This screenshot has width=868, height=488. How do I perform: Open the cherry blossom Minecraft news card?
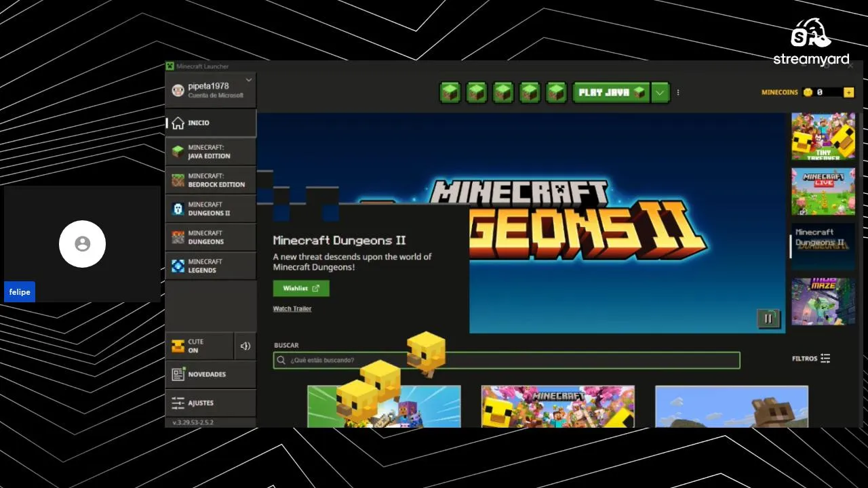point(558,407)
